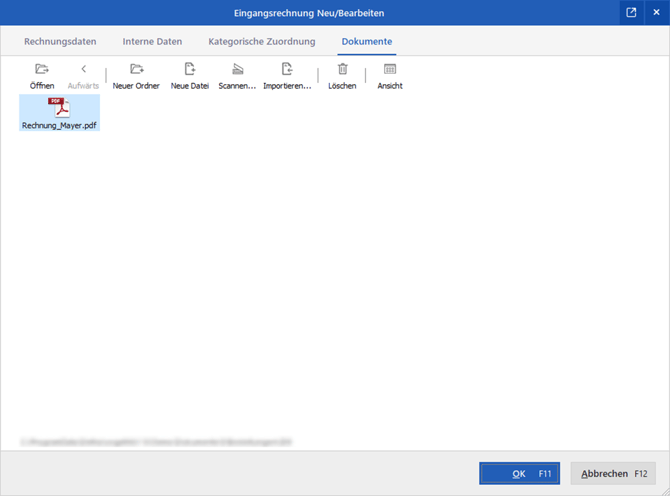Change the layout via Ansicht icon

click(390, 70)
